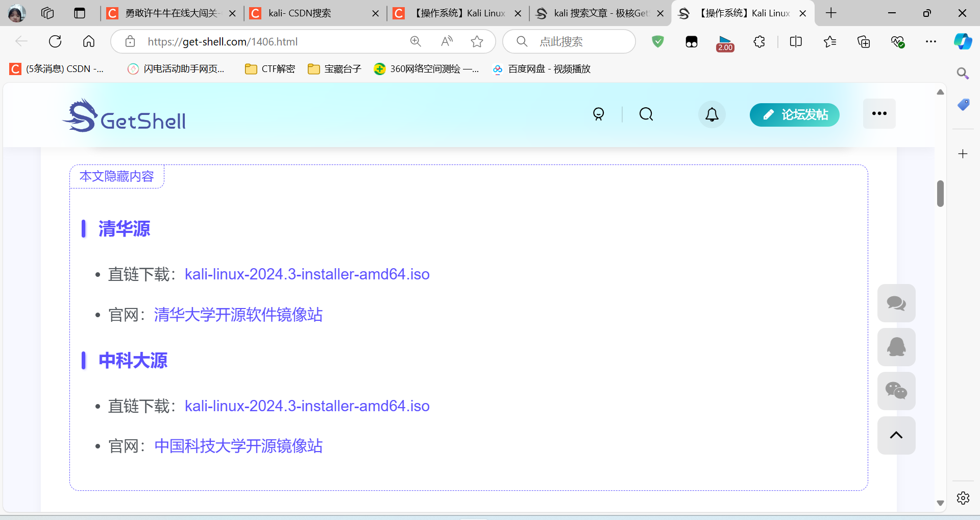This screenshot has width=980, height=520.
Task: Close the 勇敢许牛牛在线大闯关 tab
Action: [232, 13]
